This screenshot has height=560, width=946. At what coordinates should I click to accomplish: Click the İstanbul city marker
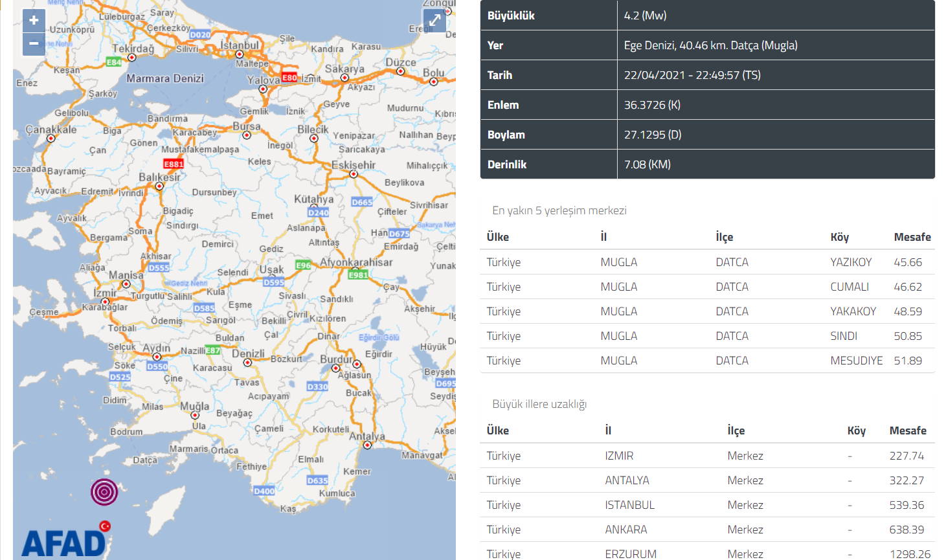pos(239,55)
